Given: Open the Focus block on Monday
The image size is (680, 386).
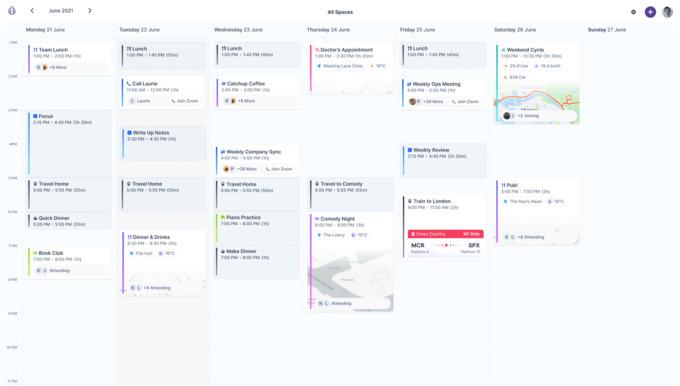Looking at the screenshot, I should pyautogui.click(x=69, y=143).
